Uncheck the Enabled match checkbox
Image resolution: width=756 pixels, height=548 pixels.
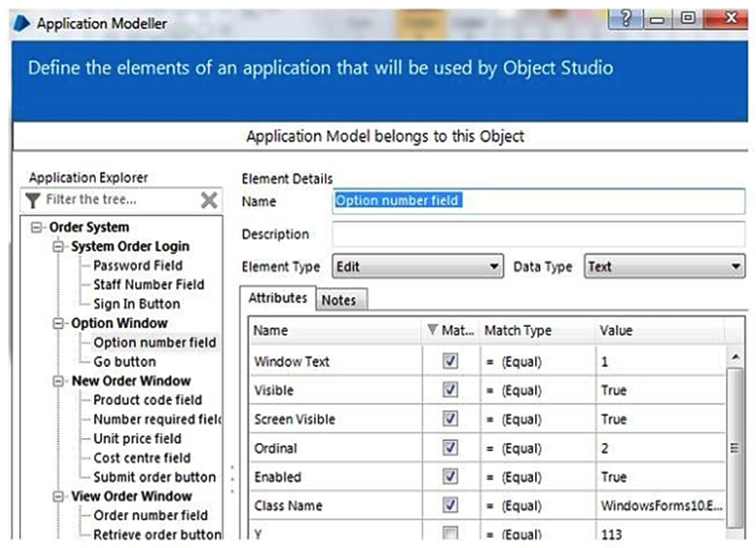[450, 476]
